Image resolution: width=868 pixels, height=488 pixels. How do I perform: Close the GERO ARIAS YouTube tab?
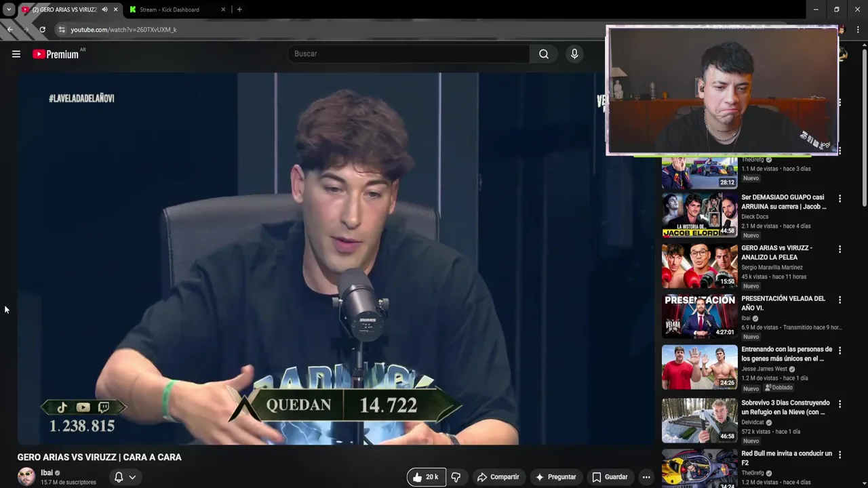[x=116, y=9]
